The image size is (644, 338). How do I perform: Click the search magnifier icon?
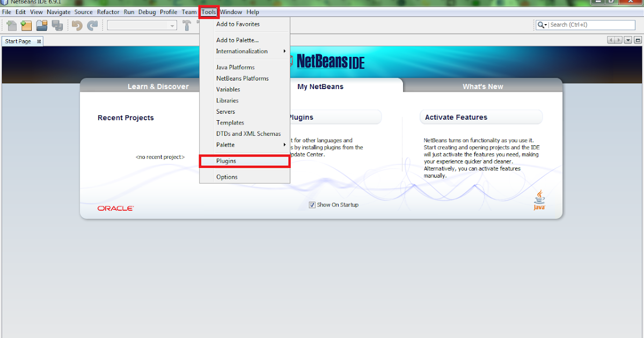click(541, 25)
